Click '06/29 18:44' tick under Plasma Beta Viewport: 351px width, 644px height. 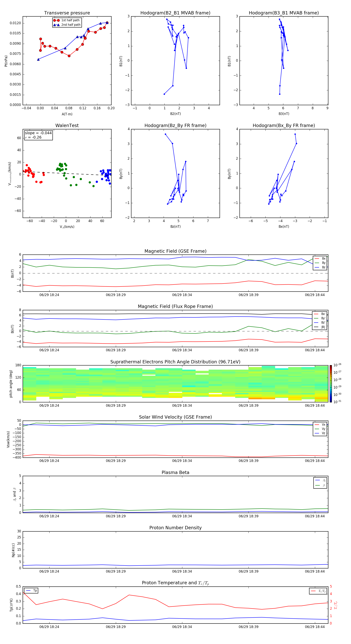click(x=315, y=516)
